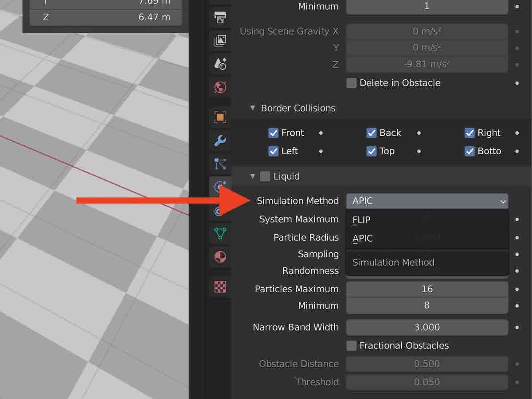The height and width of the screenshot is (399, 532).
Task: Click Obstacle Distance 0.500 field
Action: tap(427, 364)
